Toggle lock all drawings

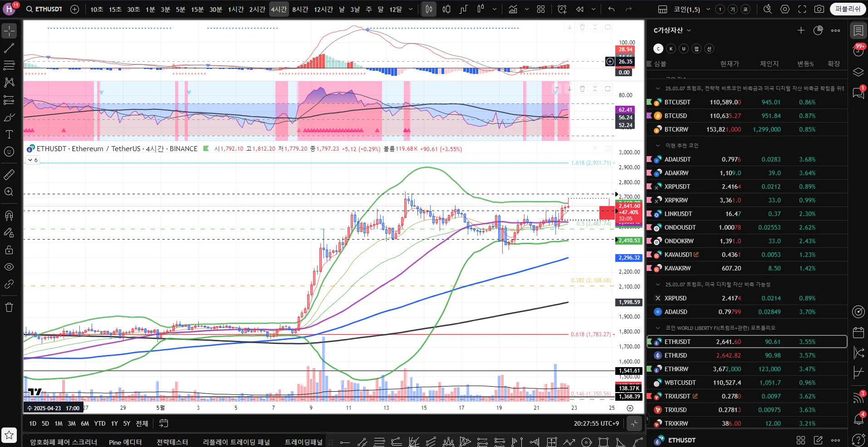click(9, 250)
